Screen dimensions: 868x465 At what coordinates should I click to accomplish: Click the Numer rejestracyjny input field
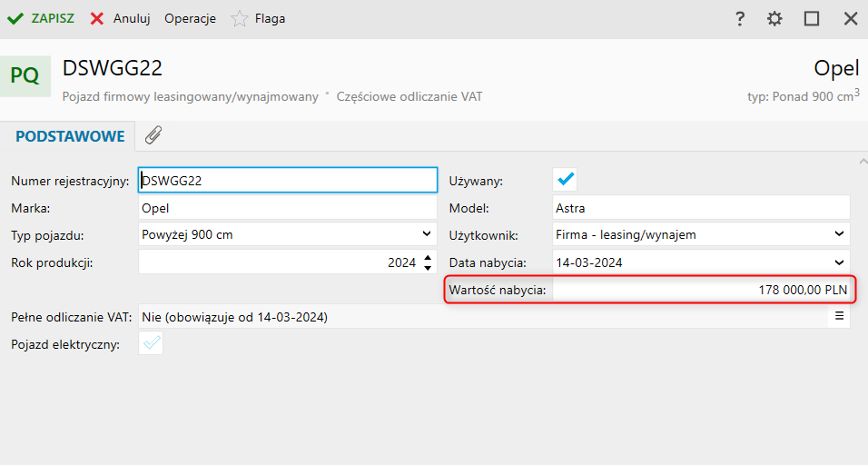287,180
